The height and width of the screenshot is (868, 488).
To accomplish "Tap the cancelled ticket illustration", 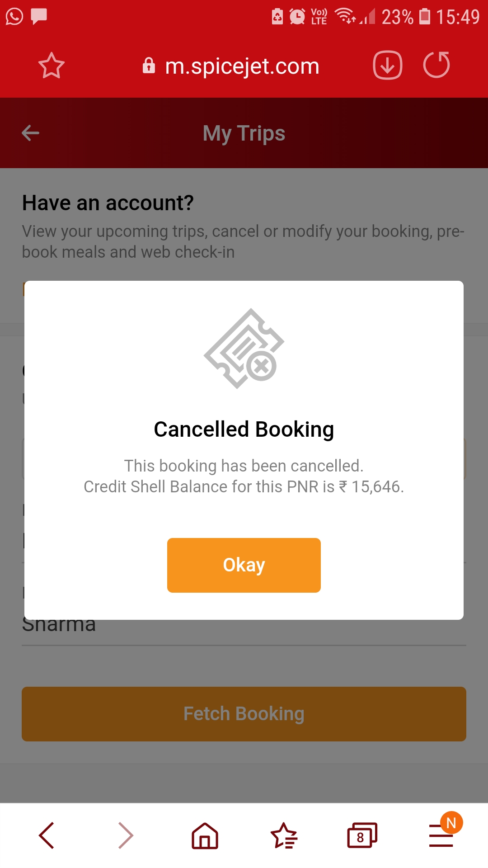I will pos(244,349).
